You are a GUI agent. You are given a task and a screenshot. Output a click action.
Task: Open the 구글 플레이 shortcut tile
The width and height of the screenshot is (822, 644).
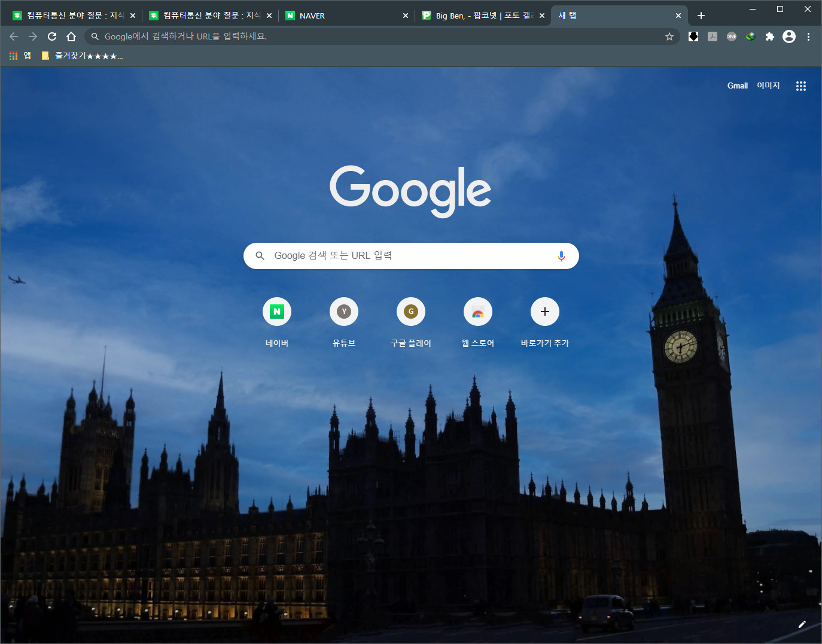[411, 323]
